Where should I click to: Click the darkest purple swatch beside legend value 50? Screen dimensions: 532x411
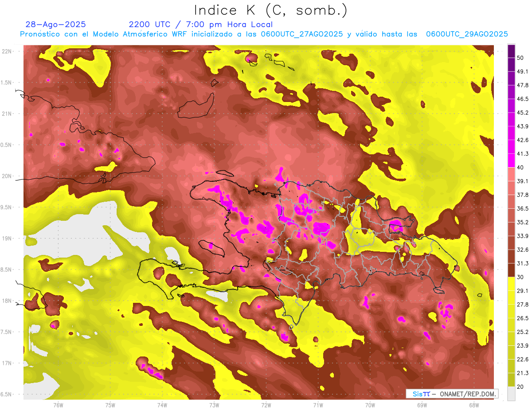(511, 51)
